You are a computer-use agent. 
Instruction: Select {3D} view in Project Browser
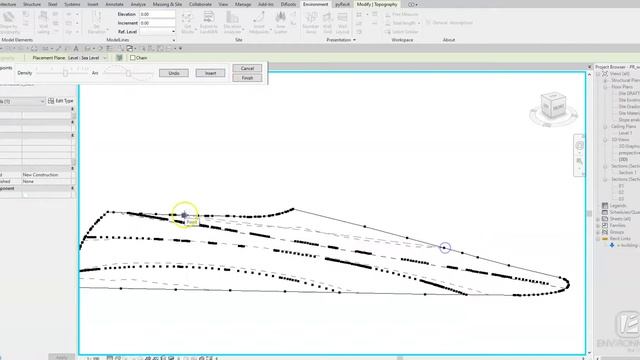(623, 160)
